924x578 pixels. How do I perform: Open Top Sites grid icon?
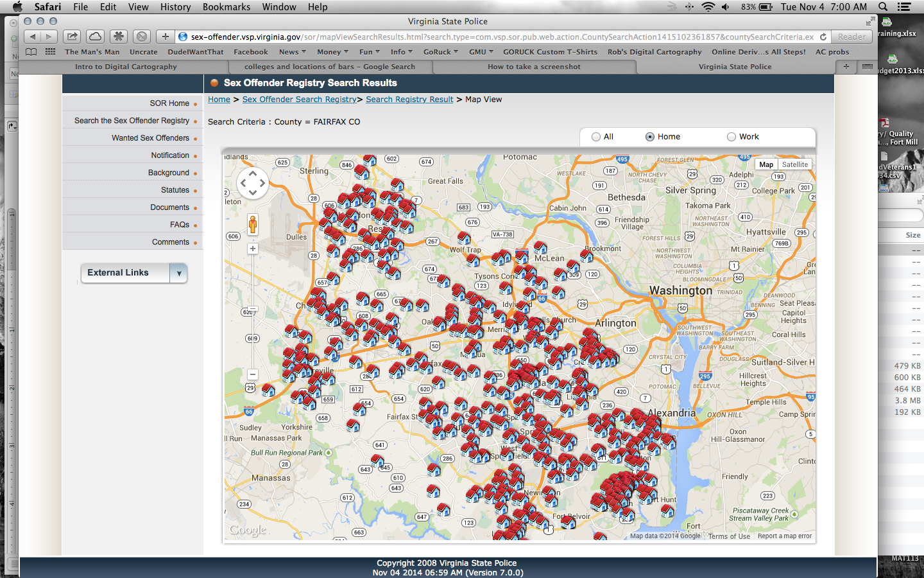click(50, 52)
